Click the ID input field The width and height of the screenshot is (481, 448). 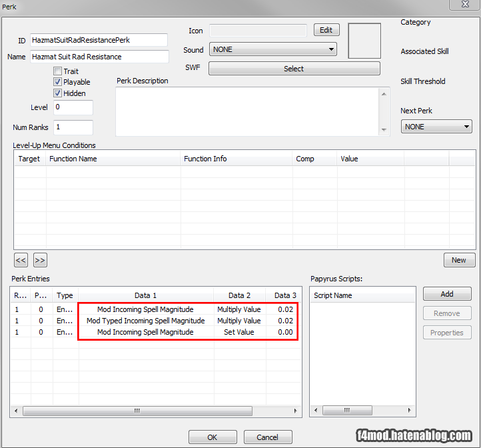pos(99,40)
